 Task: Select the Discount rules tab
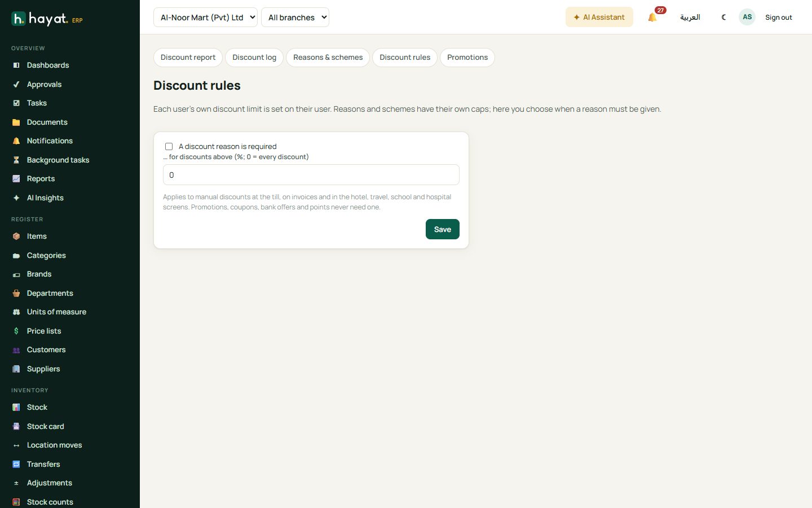405,58
